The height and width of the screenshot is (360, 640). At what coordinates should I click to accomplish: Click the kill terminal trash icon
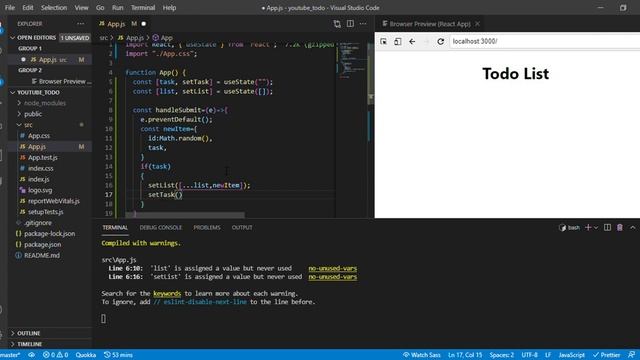pyautogui.click(x=620, y=227)
